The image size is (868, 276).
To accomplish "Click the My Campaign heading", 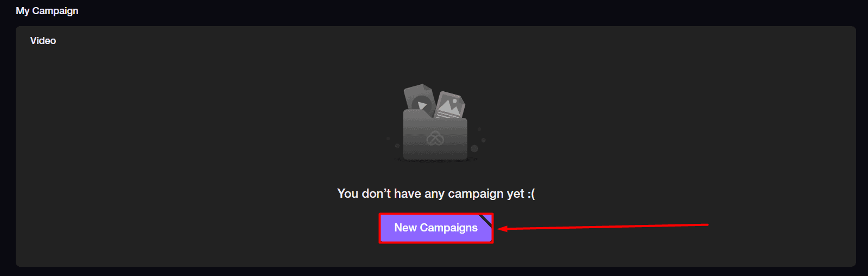I will (47, 11).
